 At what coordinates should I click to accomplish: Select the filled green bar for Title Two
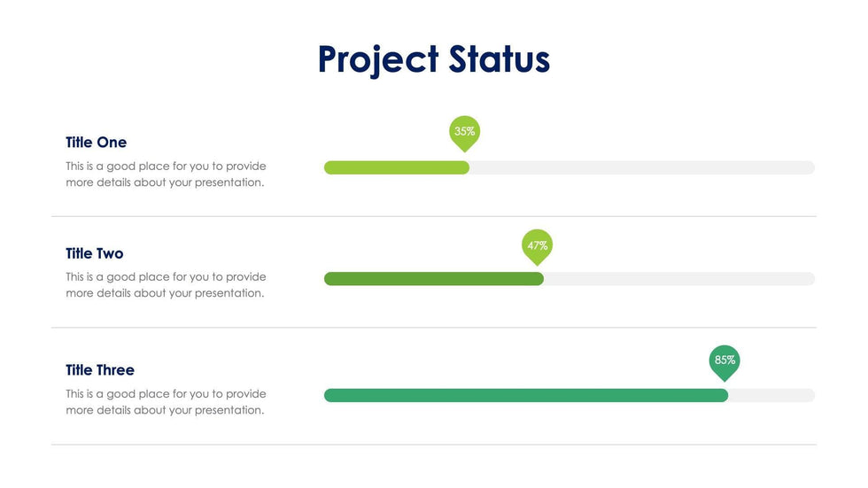click(433, 279)
